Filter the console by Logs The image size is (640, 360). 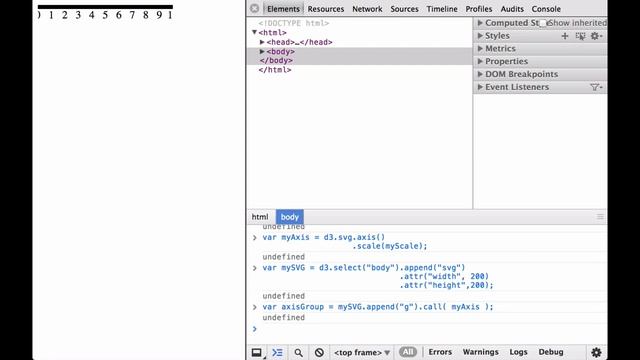pos(518,352)
